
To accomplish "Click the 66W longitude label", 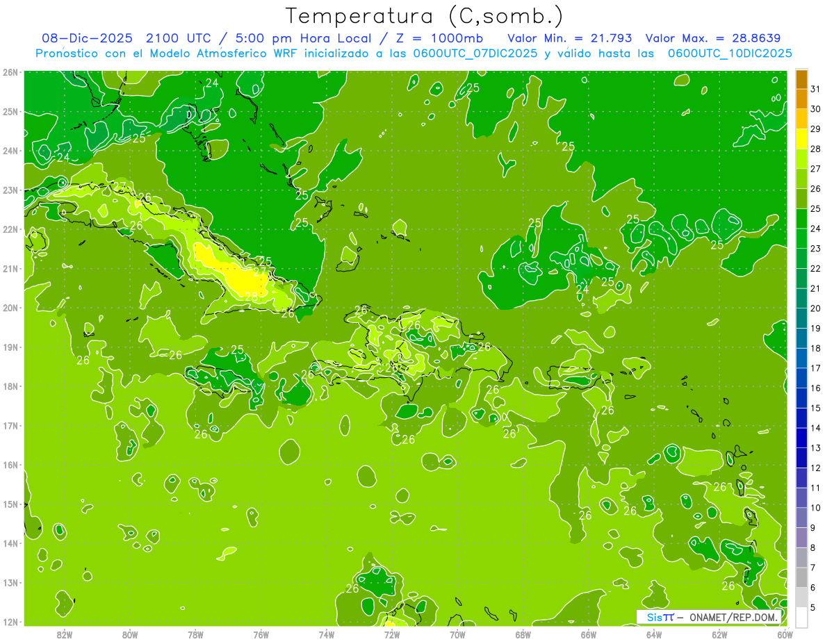I will point(589,634).
